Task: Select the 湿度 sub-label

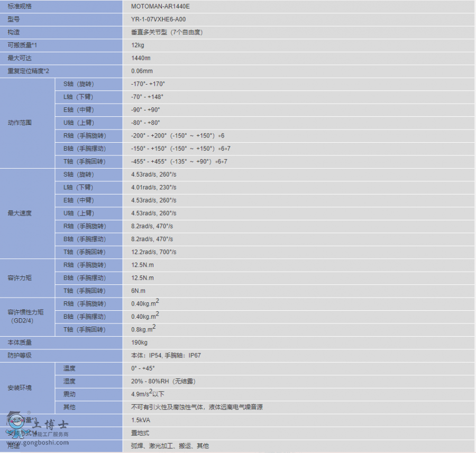Action: pos(69,382)
